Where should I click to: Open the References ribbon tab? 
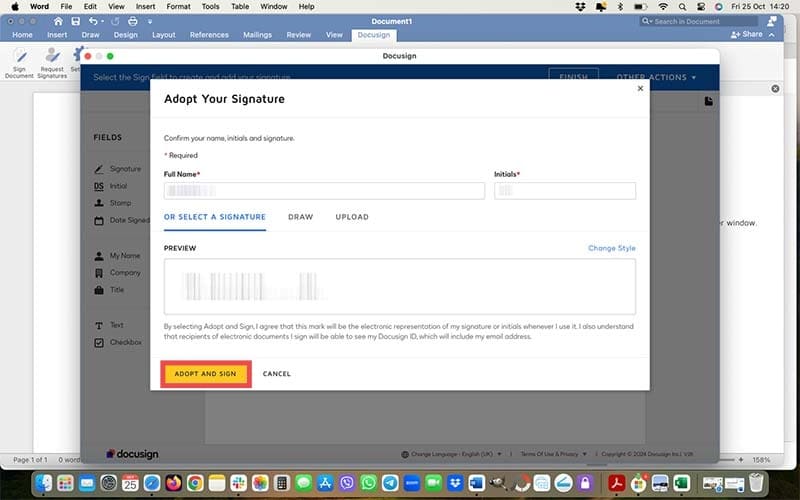click(x=209, y=35)
